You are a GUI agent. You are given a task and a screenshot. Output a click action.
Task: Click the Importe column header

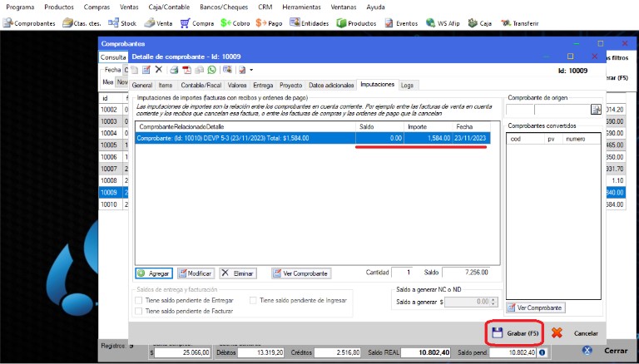(428, 127)
